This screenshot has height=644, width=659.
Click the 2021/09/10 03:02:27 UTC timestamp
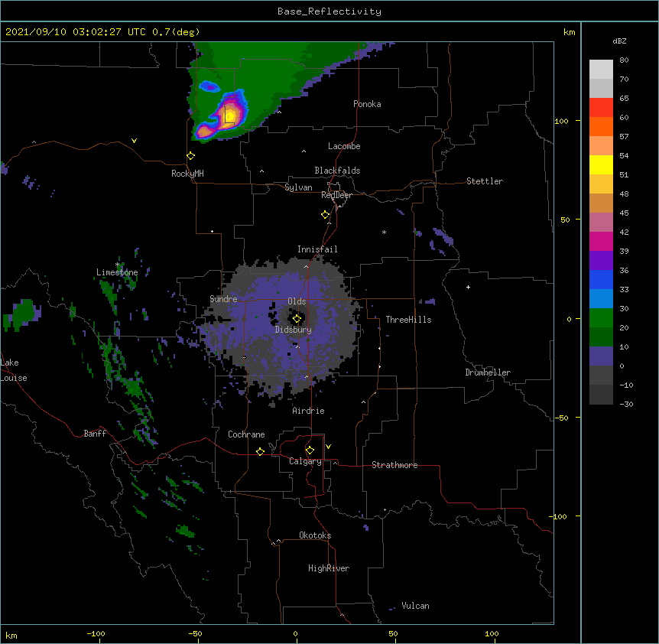click(x=75, y=32)
